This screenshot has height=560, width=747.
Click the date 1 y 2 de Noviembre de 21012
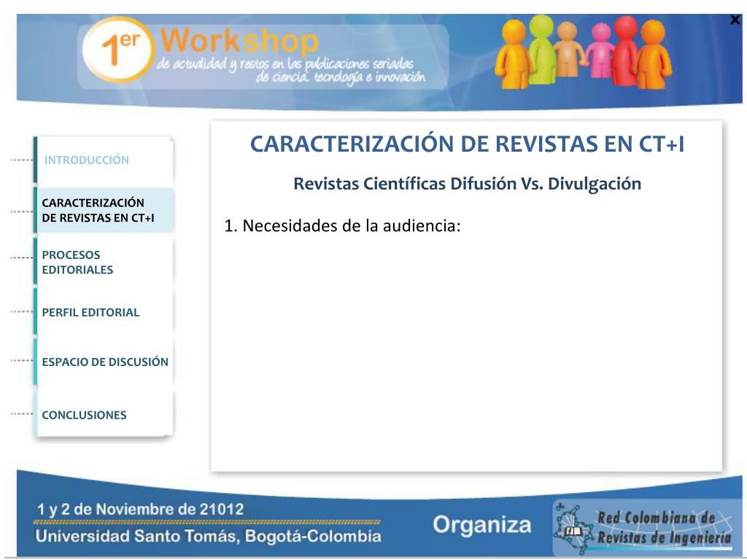tap(141, 510)
